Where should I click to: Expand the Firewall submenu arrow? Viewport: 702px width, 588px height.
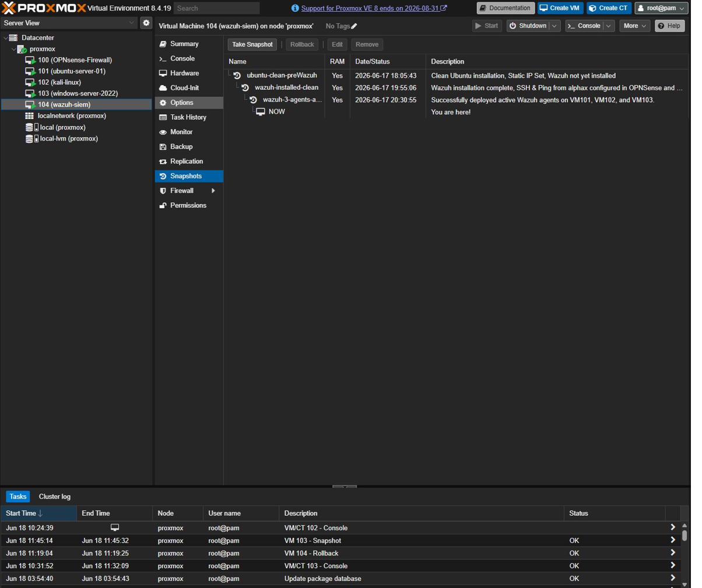[213, 191]
